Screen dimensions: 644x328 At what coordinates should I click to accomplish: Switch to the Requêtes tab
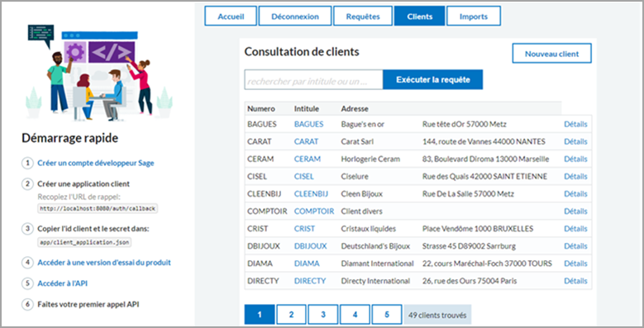[x=363, y=16]
